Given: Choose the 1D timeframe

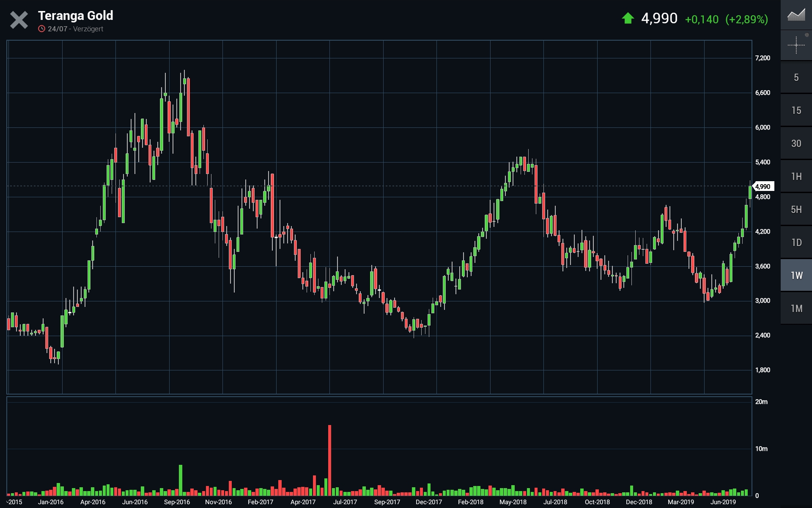Looking at the screenshot, I should (x=796, y=243).
